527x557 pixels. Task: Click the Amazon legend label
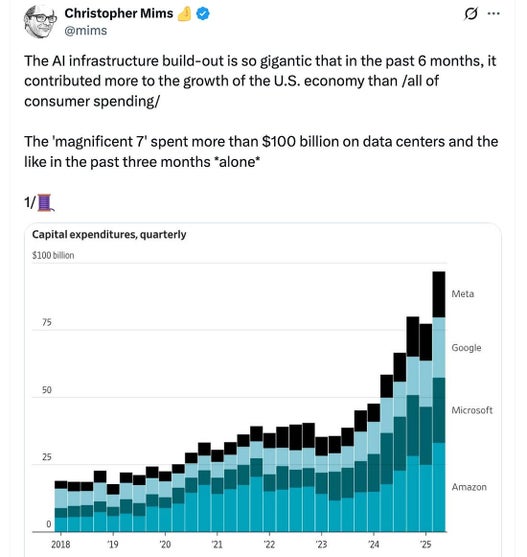click(469, 487)
